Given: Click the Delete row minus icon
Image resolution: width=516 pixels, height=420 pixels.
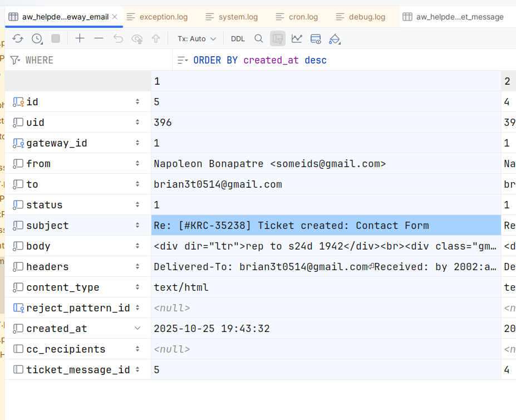Looking at the screenshot, I should point(99,38).
